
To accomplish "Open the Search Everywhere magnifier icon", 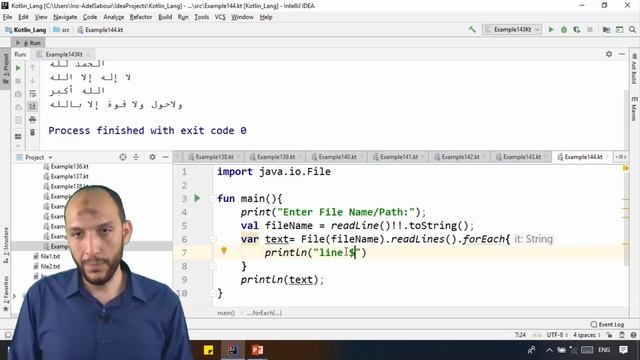I will [x=632, y=29].
